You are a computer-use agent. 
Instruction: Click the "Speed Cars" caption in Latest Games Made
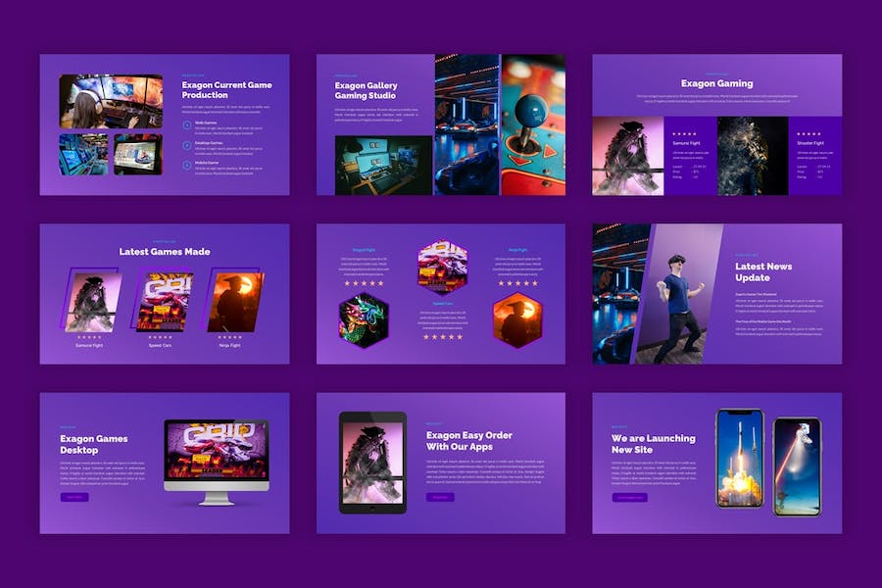pyautogui.click(x=160, y=346)
